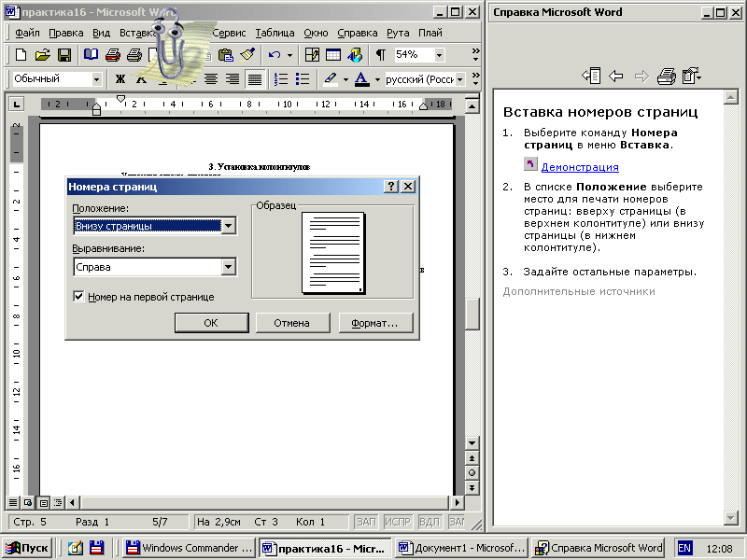Screen dimensions: 747x560
Task: Go back in the Word Help window
Action: click(616, 76)
